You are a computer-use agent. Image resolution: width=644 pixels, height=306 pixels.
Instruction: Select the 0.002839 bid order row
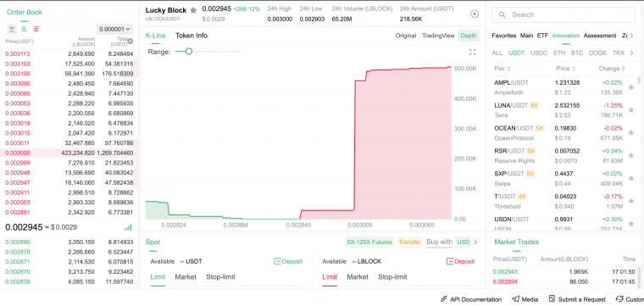(69, 281)
